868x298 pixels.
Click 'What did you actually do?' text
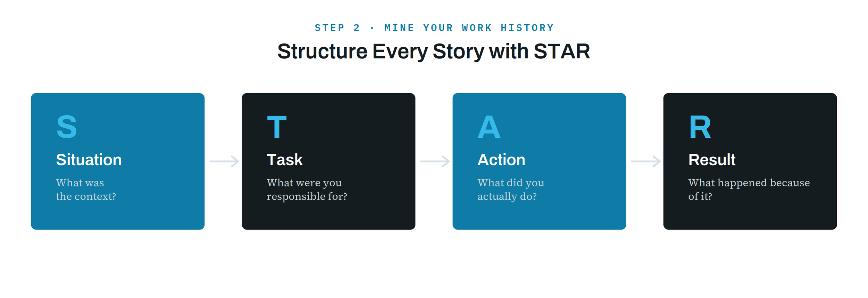tap(511, 190)
